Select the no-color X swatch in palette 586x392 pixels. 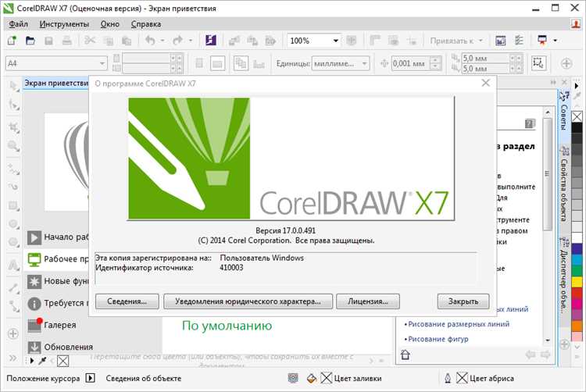[x=577, y=116]
